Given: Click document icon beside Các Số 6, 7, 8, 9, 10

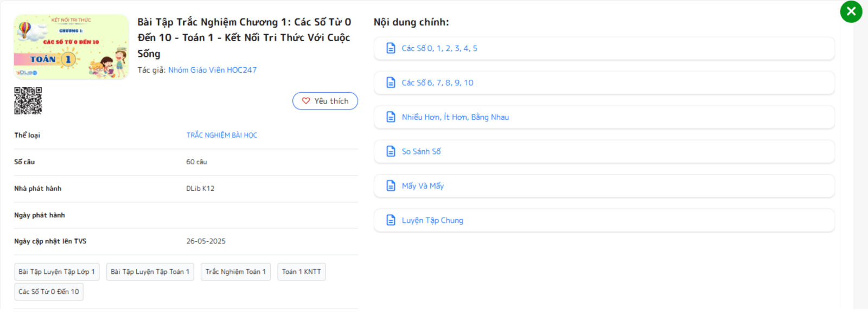Looking at the screenshot, I should click(391, 82).
